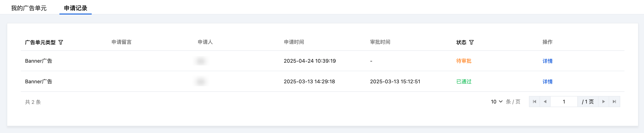Select Banner广告 in the 2025-04-24 row

[x=38, y=61]
